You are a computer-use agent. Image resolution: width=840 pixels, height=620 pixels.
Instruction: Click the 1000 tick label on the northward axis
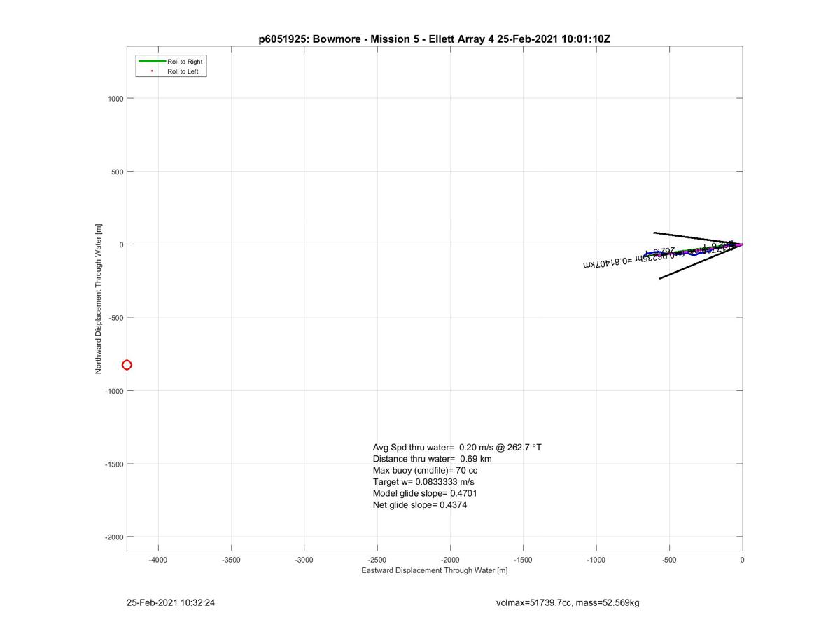click(115, 99)
